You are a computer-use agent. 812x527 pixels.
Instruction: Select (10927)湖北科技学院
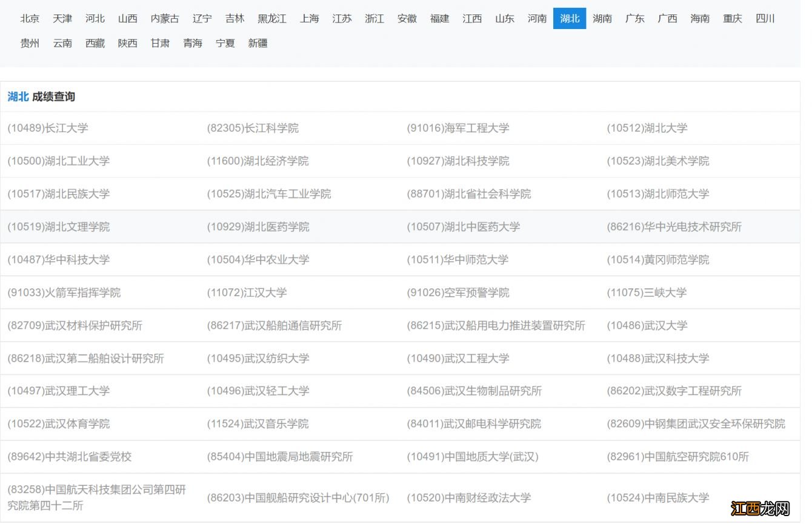tap(458, 161)
